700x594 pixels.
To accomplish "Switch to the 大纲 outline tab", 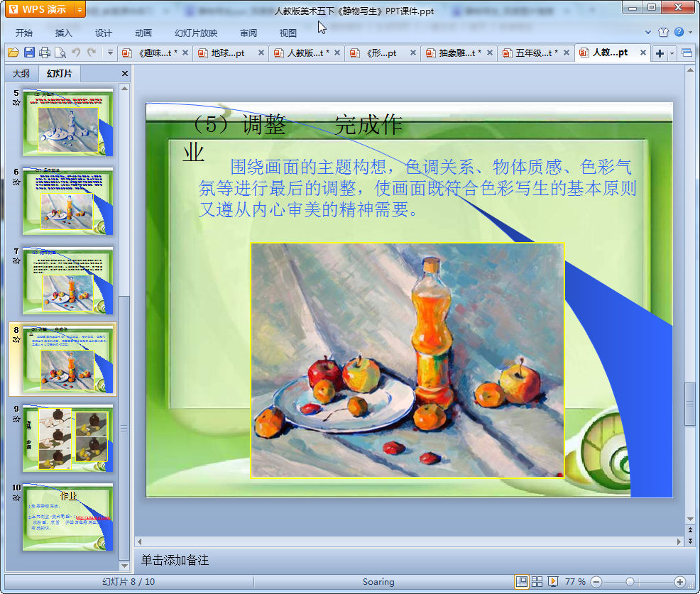I will pos(21,74).
